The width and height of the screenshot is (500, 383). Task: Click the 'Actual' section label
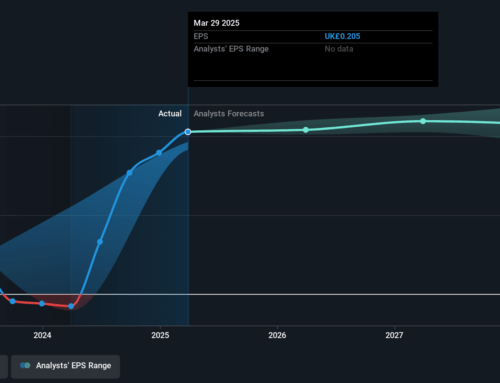click(170, 114)
